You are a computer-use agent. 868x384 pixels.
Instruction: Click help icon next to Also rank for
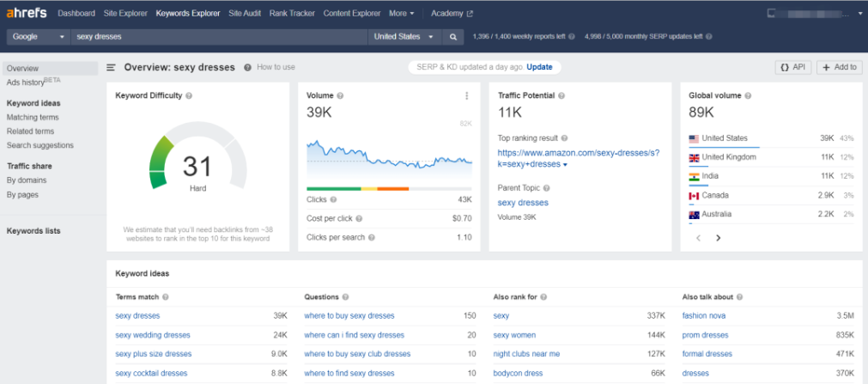[x=543, y=297]
